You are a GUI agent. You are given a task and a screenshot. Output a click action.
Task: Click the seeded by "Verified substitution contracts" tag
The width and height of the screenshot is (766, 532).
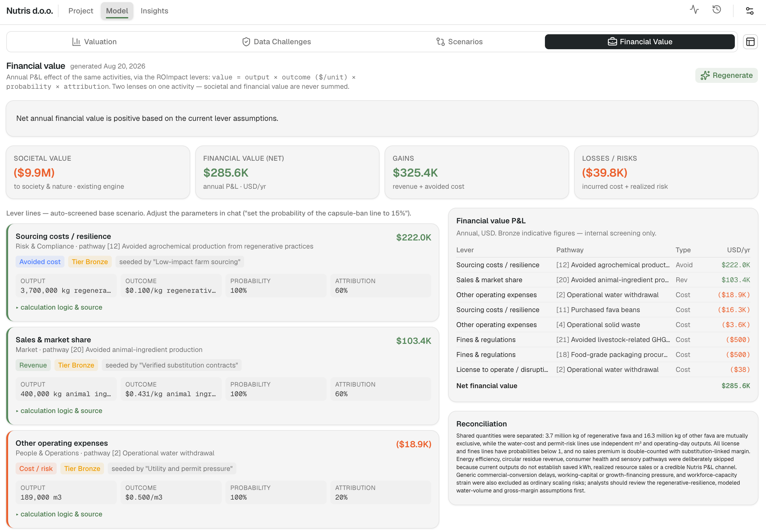pos(172,365)
